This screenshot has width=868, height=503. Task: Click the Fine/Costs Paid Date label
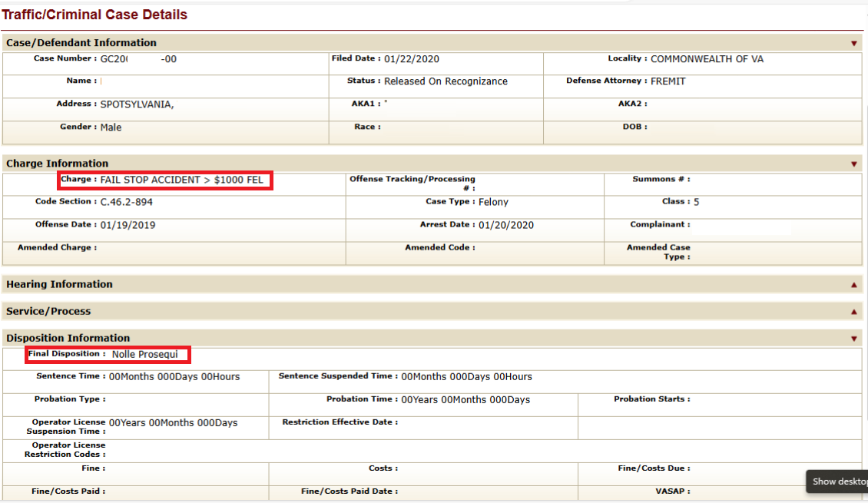pos(350,491)
